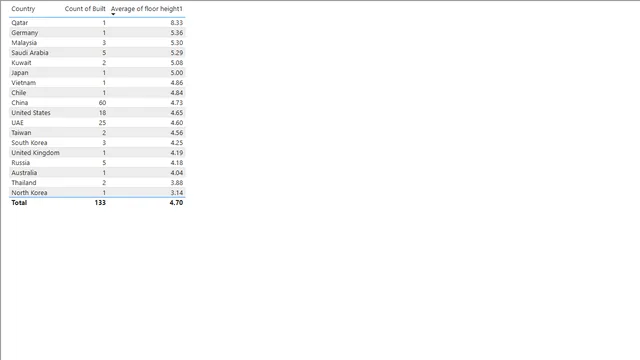Select the Vietnam country cell
This screenshot has width=640, height=360.
[x=24, y=82]
